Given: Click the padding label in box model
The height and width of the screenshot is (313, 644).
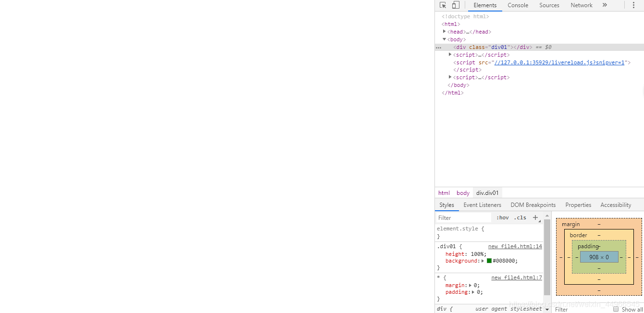Looking at the screenshot, I should click(x=588, y=246).
